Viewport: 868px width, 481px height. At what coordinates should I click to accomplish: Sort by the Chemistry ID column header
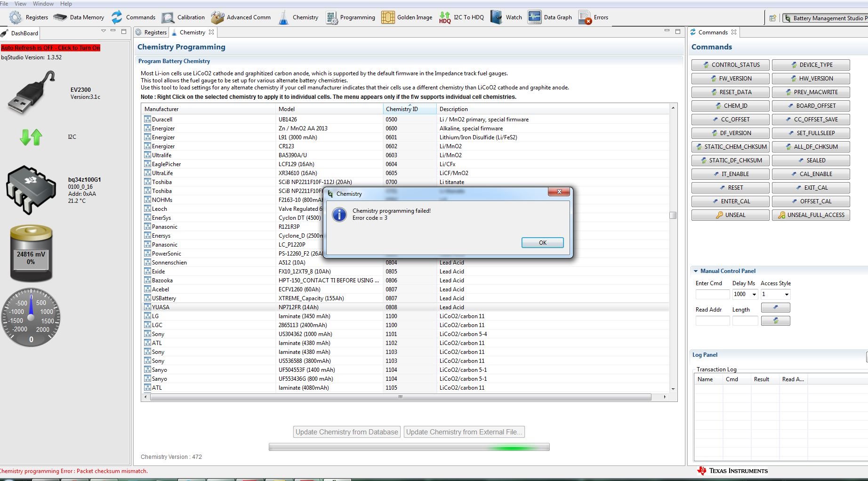[x=410, y=109]
